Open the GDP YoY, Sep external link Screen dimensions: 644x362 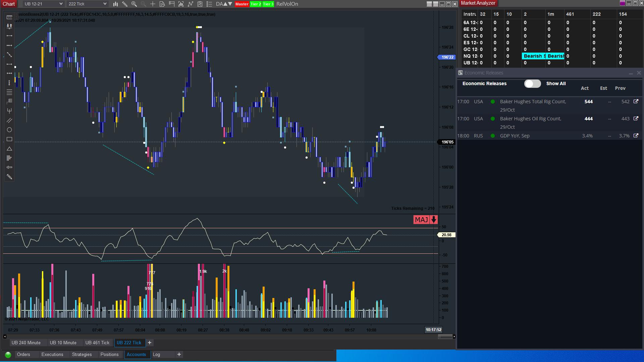pos(636,135)
